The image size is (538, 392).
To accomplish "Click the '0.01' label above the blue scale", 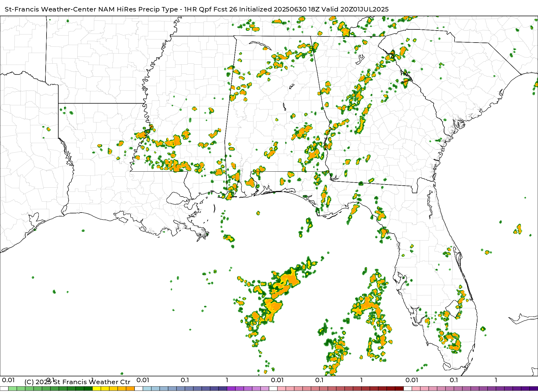I will click(x=143, y=380).
